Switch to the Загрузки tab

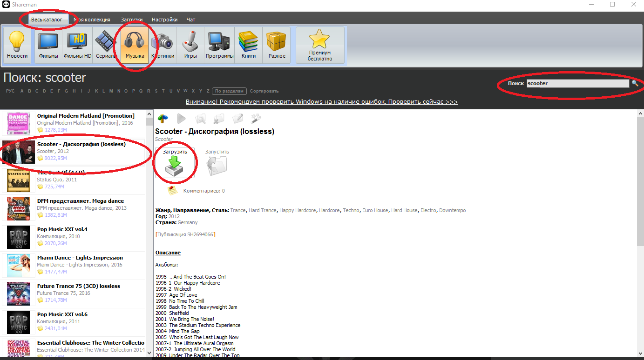tap(131, 20)
